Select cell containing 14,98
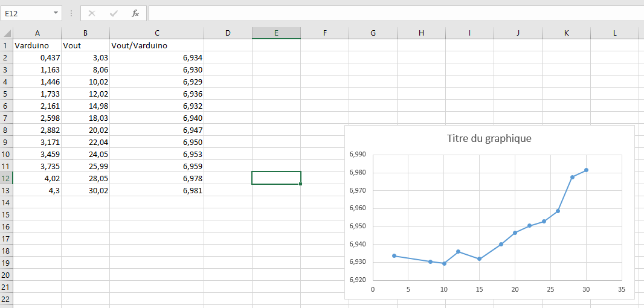This screenshot has width=644, height=308. pyautogui.click(x=85, y=106)
